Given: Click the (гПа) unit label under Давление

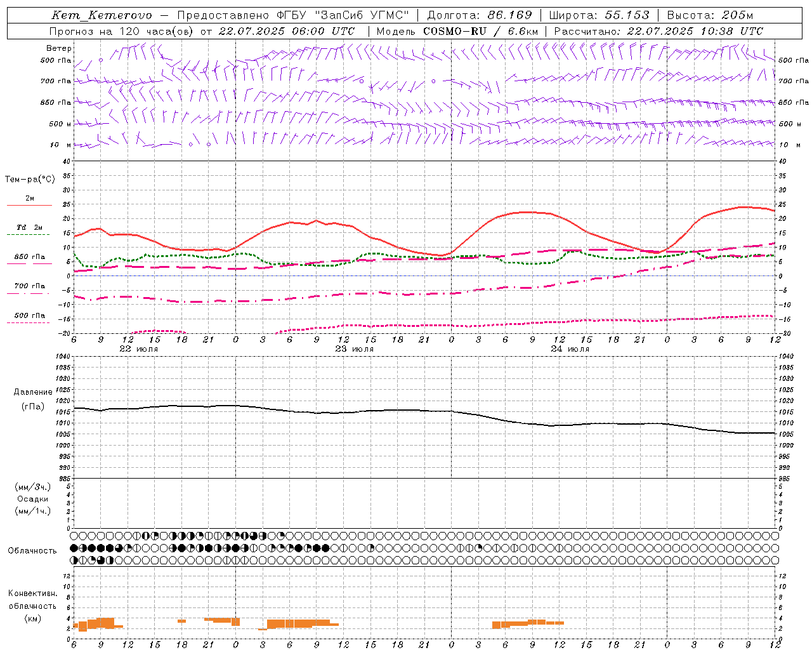Looking at the screenshot, I should tap(33, 406).
